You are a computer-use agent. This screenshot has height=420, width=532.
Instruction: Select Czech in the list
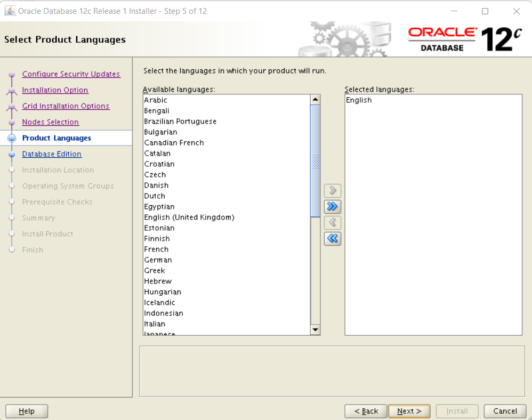[227, 175]
